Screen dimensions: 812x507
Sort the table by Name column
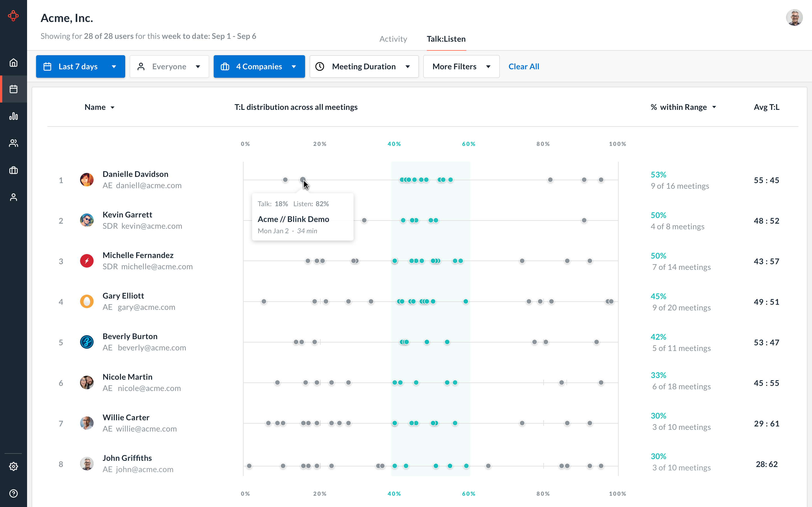pyautogui.click(x=99, y=107)
